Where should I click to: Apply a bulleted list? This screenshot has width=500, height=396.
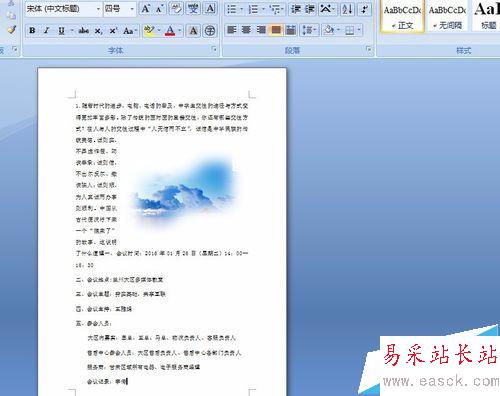click(x=231, y=9)
